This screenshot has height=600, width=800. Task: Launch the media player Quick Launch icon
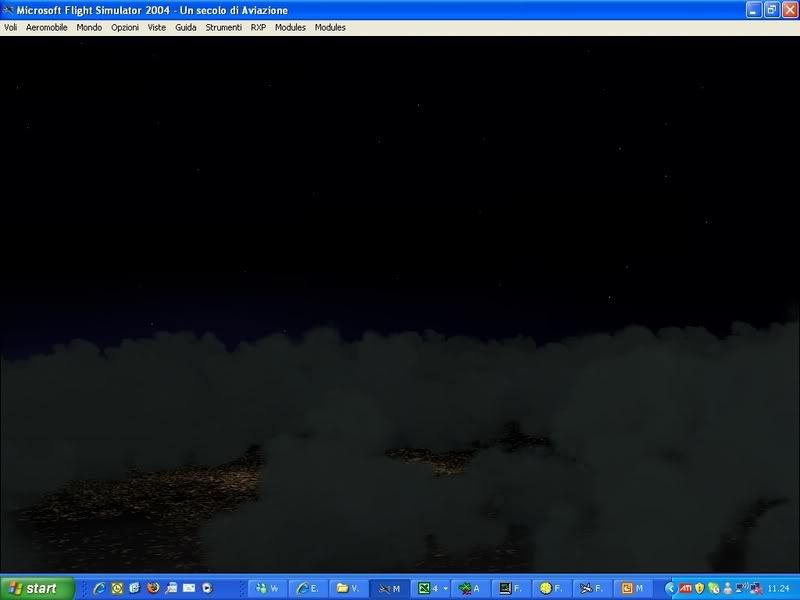207,588
